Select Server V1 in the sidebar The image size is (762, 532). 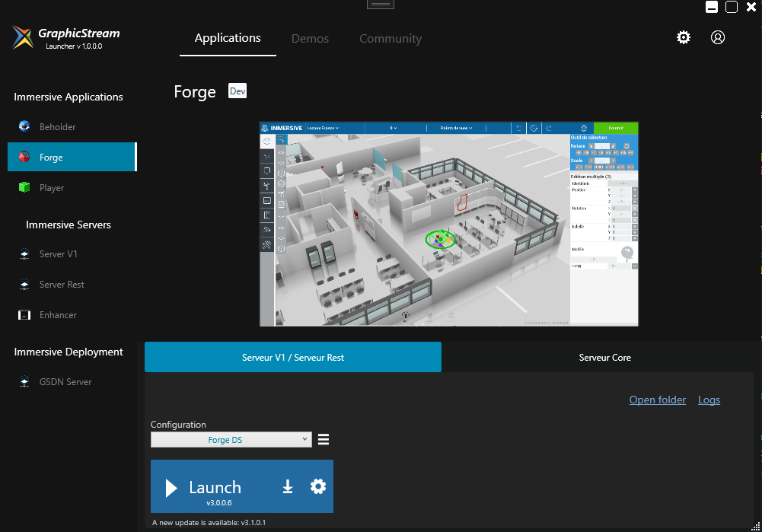pos(72,253)
